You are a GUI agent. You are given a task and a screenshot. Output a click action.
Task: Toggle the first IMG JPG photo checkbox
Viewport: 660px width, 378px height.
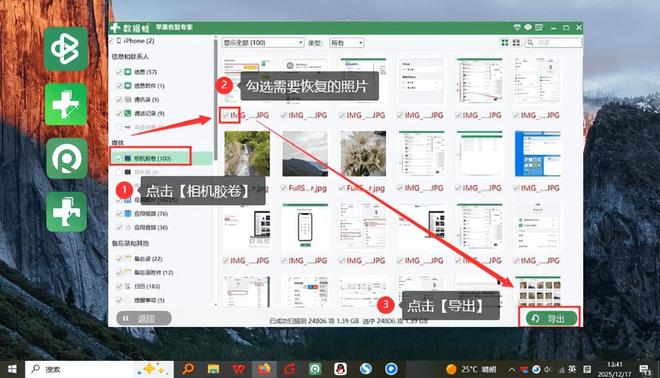226,115
